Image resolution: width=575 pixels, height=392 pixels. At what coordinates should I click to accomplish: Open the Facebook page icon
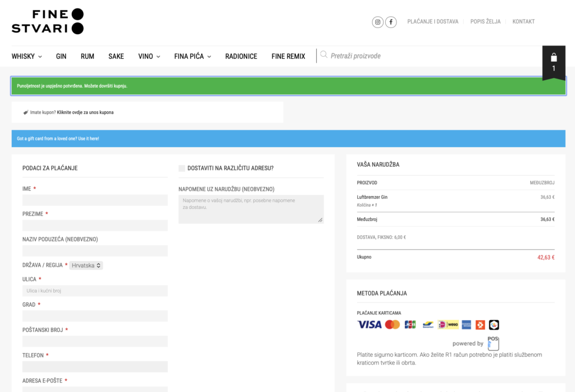[x=391, y=22]
